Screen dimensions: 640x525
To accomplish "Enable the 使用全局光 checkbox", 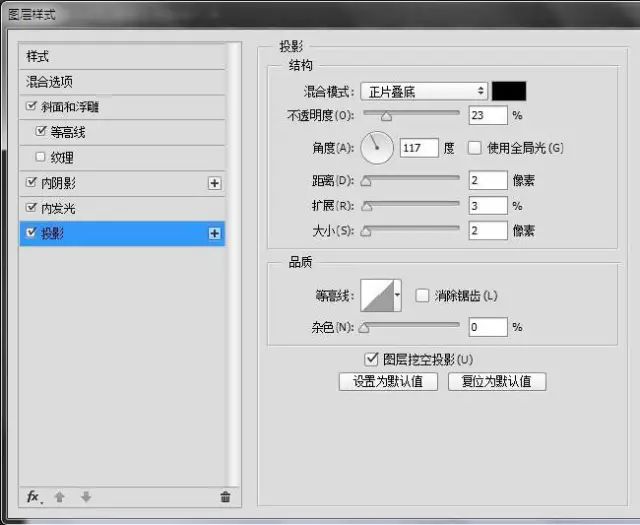I will (474, 148).
